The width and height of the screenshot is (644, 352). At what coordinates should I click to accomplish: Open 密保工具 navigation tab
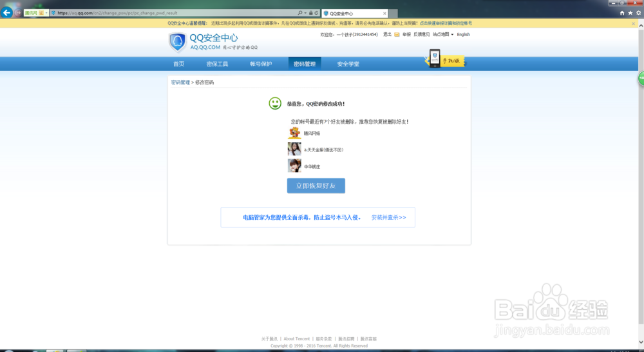(217, 64)
